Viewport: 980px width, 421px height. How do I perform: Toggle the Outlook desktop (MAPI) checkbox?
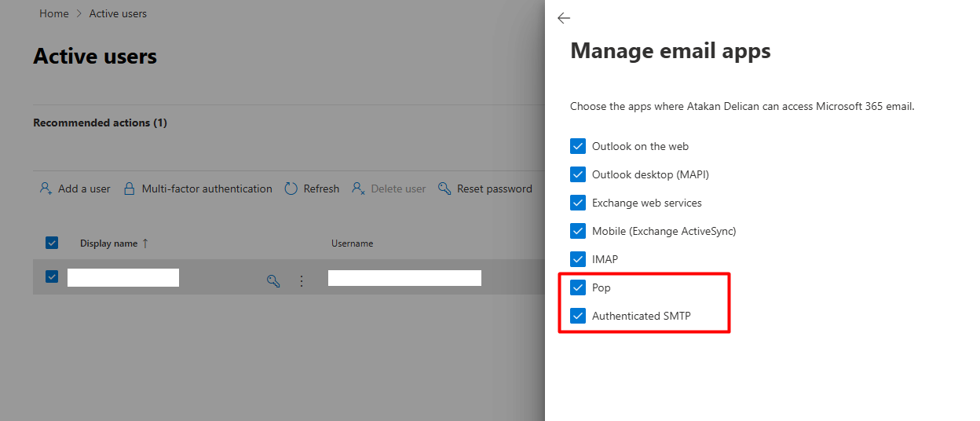[x=578, y=174]
